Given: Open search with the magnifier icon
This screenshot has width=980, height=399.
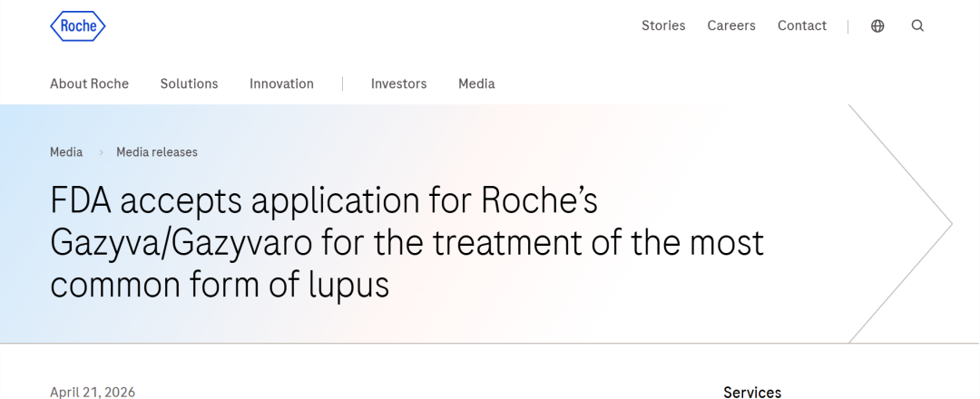Looking at the screenshot, I should pyautogui.click(x=917, y=26).
